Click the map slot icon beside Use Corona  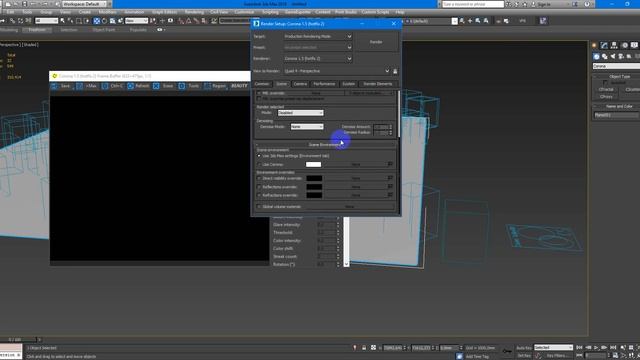pyautogui.click(x=390, y=164)
